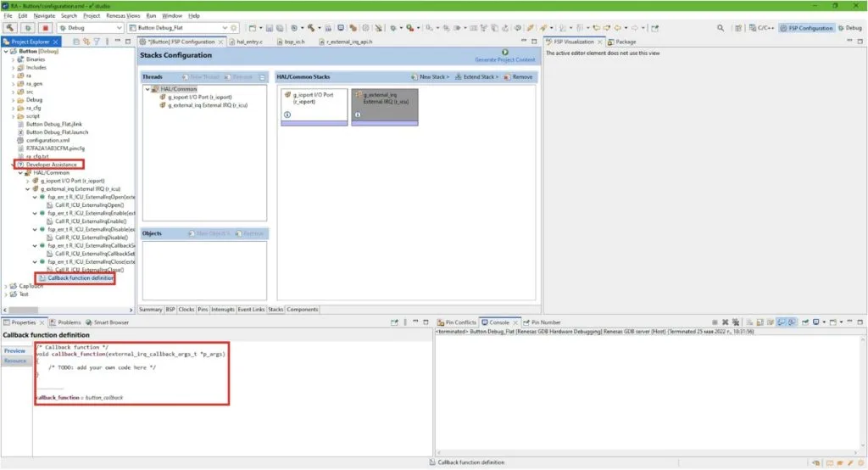Switch to hal_entry.c editor tab
Viewport: 868px width, 470px height.
tap(247, 42)
